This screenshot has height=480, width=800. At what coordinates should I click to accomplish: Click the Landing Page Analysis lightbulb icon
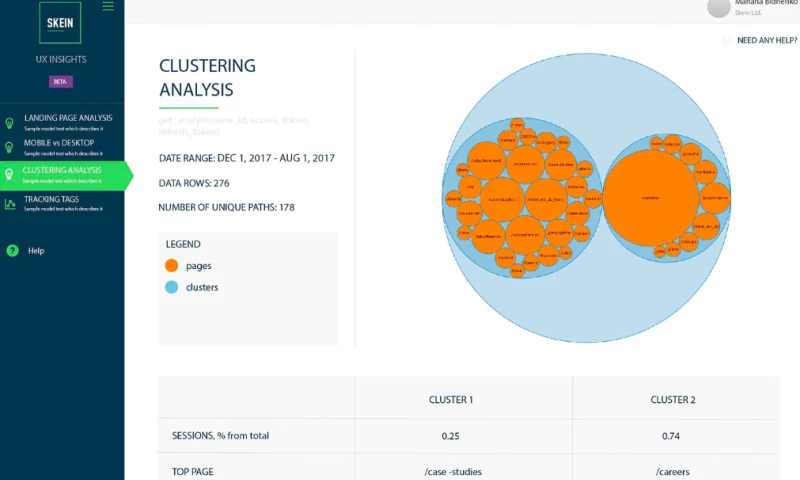click(10, 123)
